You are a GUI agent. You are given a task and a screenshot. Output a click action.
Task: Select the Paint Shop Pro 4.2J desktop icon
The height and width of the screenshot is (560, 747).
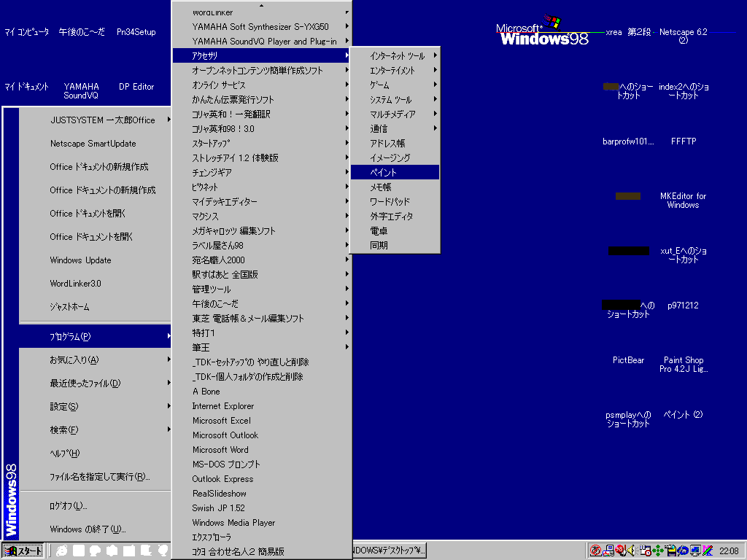[683, 365]
